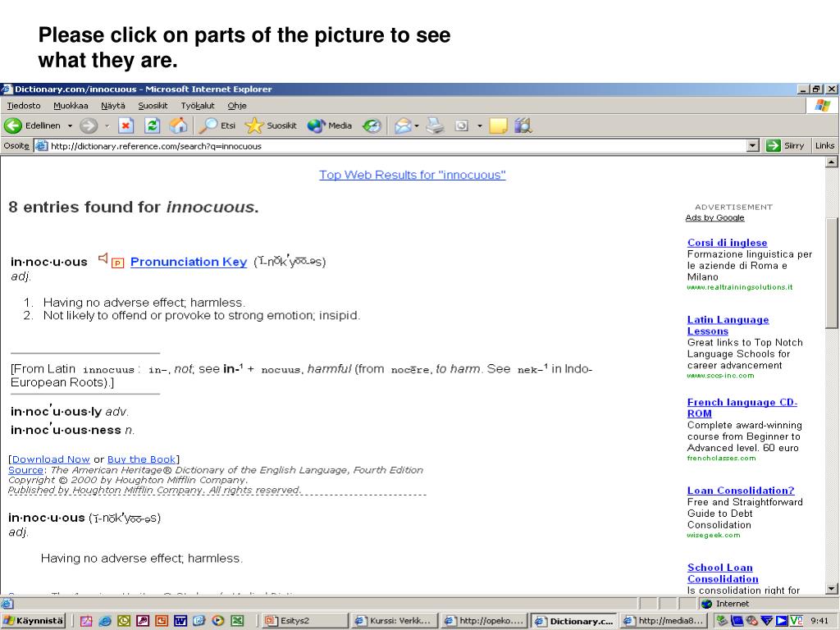Open the Mail icon dropdown arrow
This screenshot has height=630, width=840.
(417, 126)
